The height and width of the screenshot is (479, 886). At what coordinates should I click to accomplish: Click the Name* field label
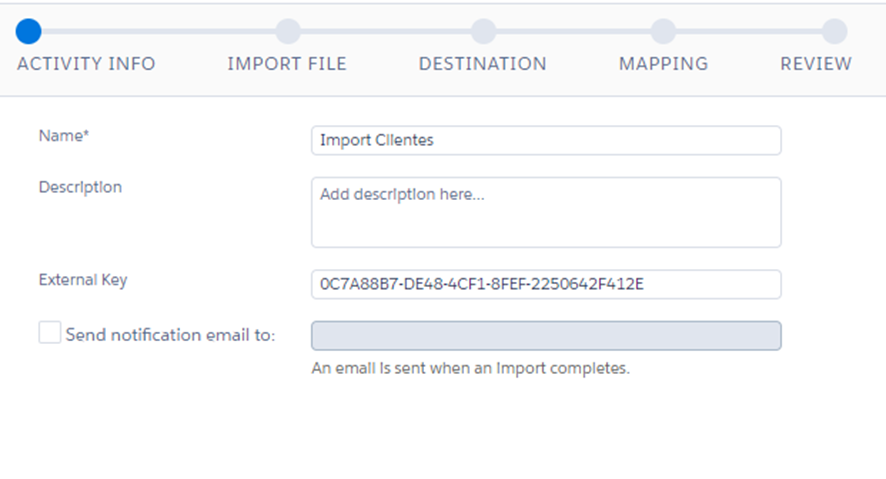tap(64, 135)
